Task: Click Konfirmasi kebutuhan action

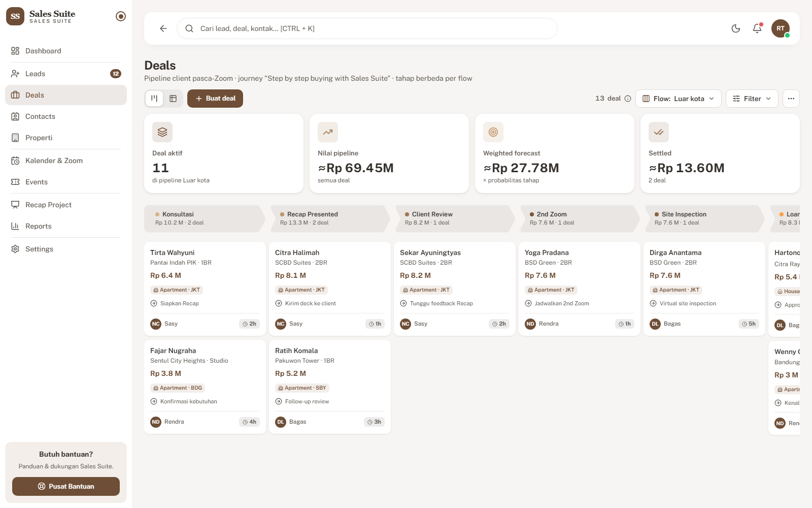Action: tap(184, 401)
